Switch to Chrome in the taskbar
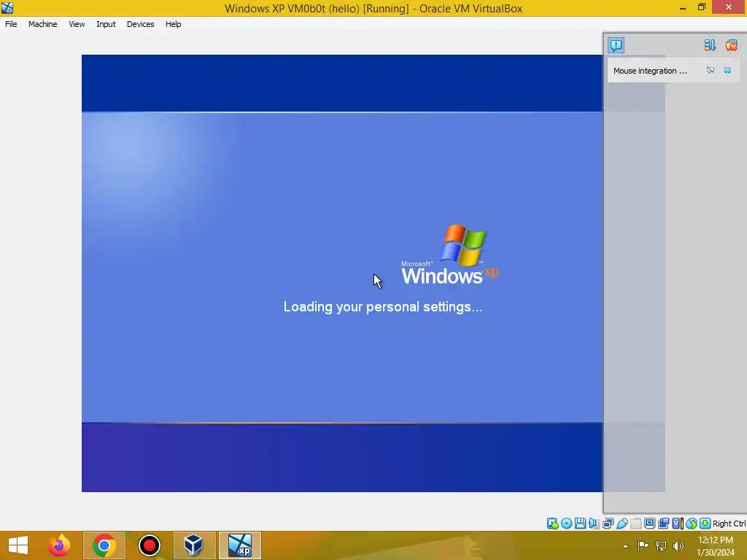The image size is (747, 560). 104,545
